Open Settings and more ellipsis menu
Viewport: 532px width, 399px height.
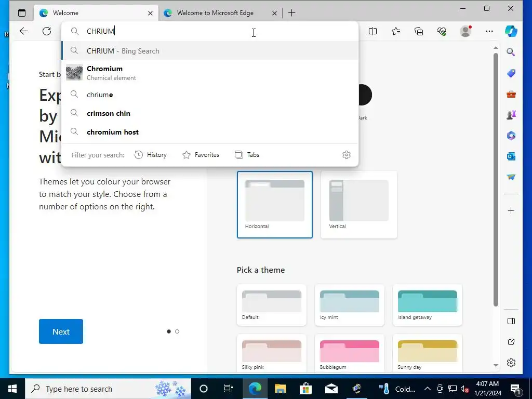pos(489,31)
